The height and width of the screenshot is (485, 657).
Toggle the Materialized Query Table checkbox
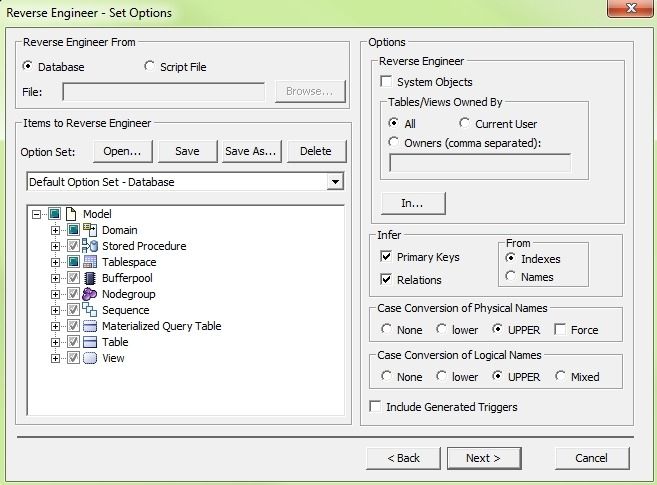pos(73,326)
